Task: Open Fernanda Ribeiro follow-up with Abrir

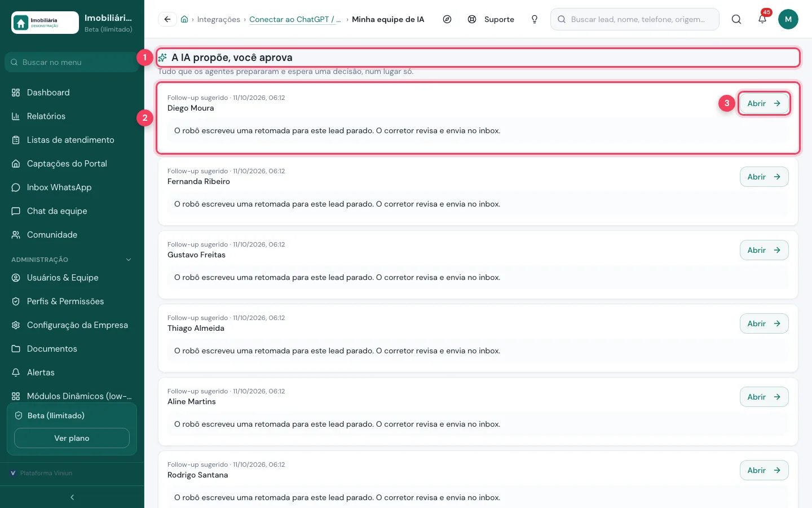Action: tap(764, 177)
